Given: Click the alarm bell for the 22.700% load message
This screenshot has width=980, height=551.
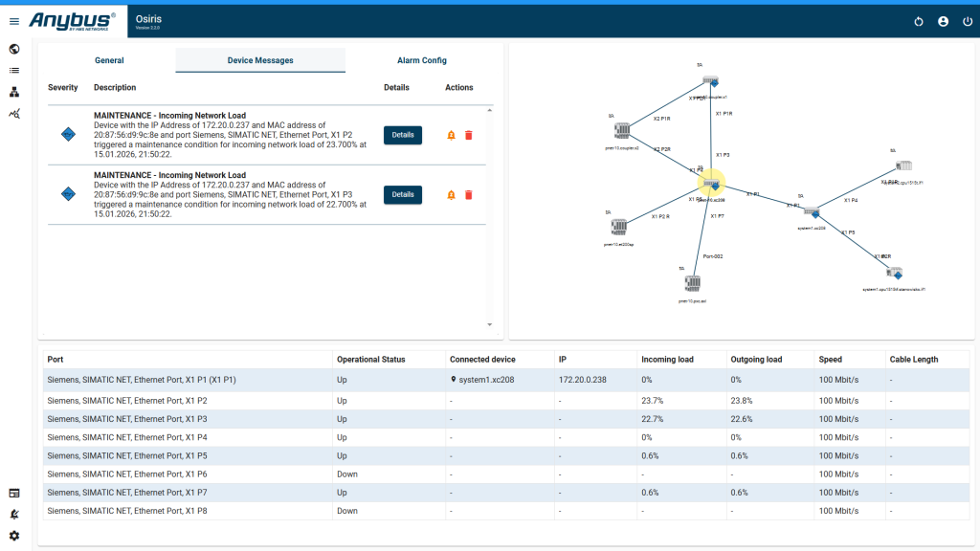Looking at the screenshot, I should [x=452, y=195].
